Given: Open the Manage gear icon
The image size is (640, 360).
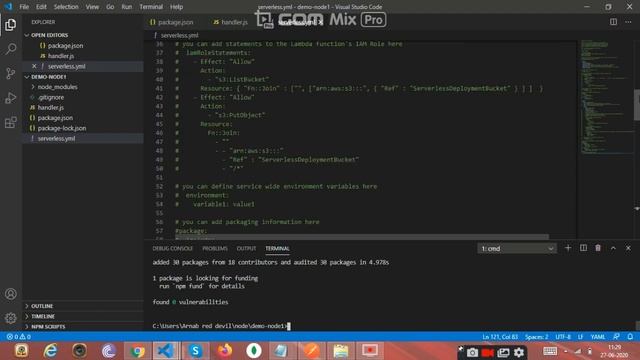Looking at the screenshot, I should 11,318.
